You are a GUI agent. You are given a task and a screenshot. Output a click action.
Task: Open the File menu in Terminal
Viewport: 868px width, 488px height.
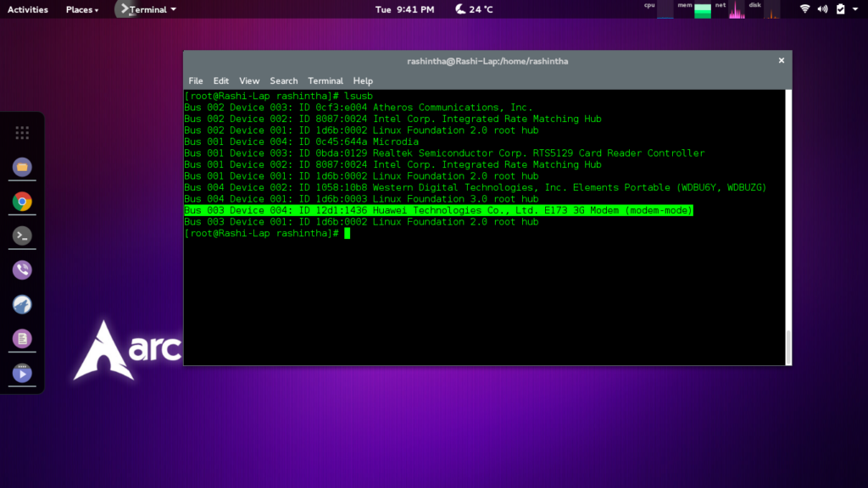(196, 80)
